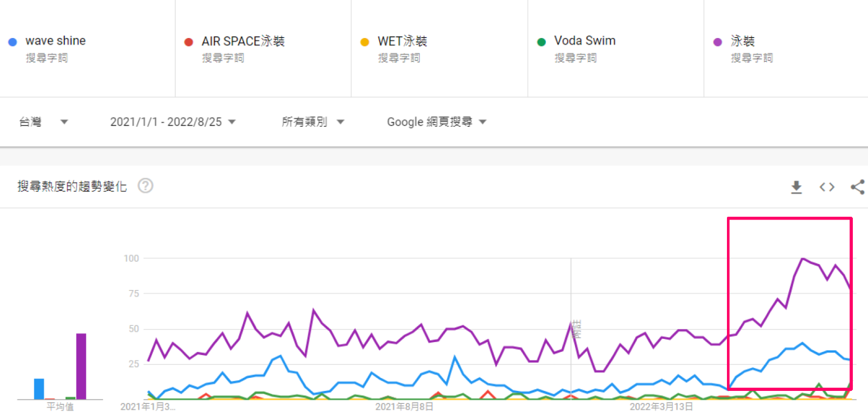Image resolution: width=868 pixels, height=418 pixels.
Task: Open the embed code icon
Action: tap(827, 187)
